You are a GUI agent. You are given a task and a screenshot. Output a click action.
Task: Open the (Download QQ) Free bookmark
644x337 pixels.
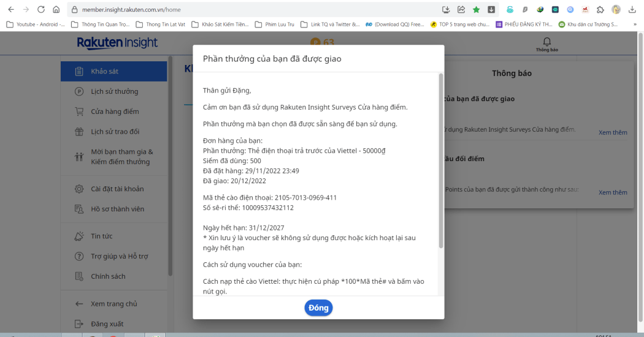click(x=395, y=25)
